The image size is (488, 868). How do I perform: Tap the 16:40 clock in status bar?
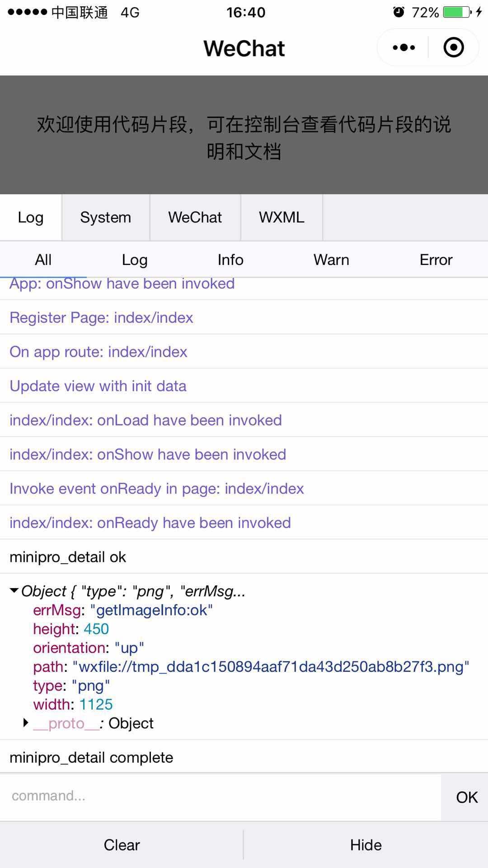[x=246, y=12]
